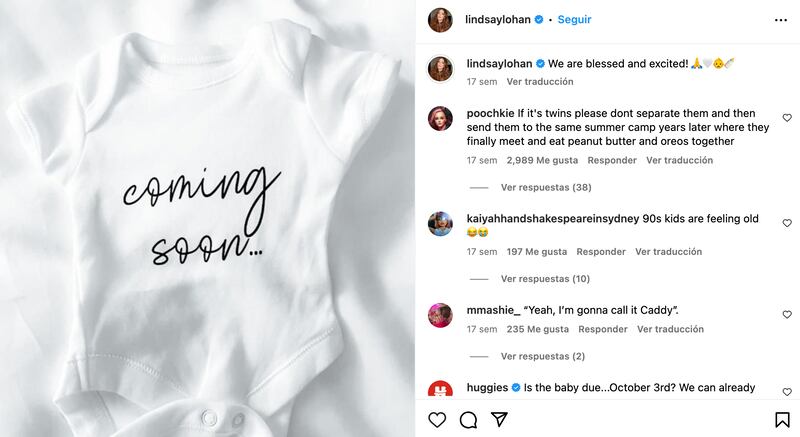Click the 'coming soon' onesie post image
Viewport: 800px width, 437px height.
[x=207, y=218]
